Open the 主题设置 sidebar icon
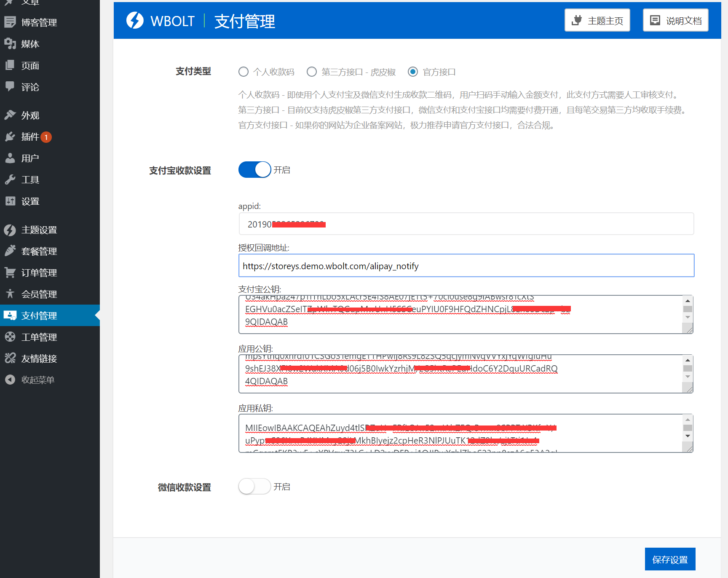The image size is (728, 578). pyautogui.click(x=11, y=230)
